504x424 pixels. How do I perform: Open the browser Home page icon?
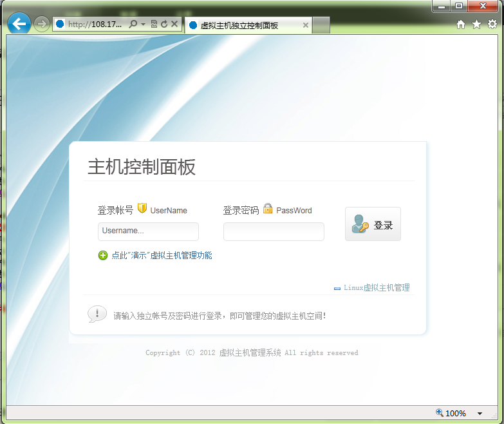(461, 24)
